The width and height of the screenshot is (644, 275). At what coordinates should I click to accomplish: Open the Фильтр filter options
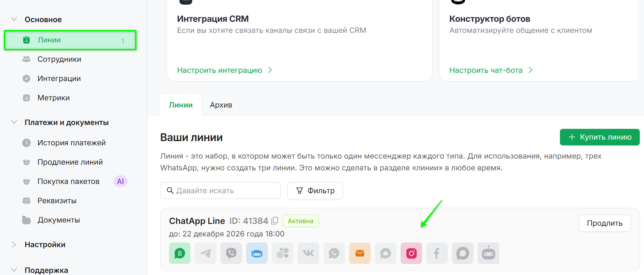pyautogui.click(x=315, y=191)
